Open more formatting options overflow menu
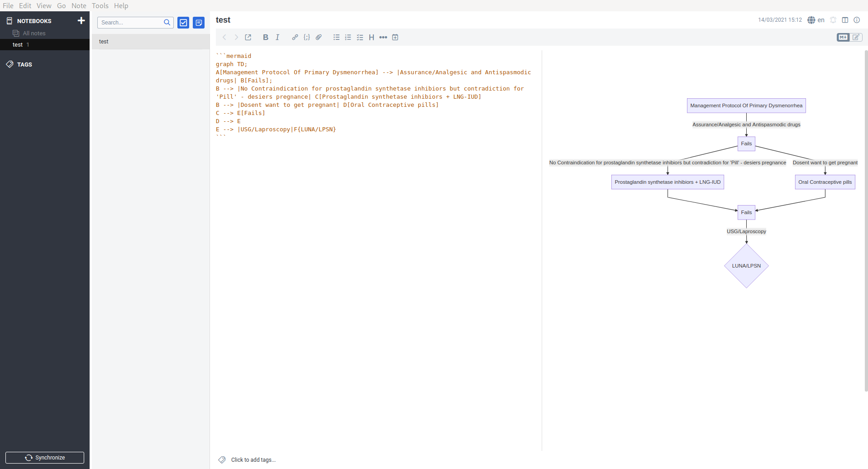 [383, 37]
